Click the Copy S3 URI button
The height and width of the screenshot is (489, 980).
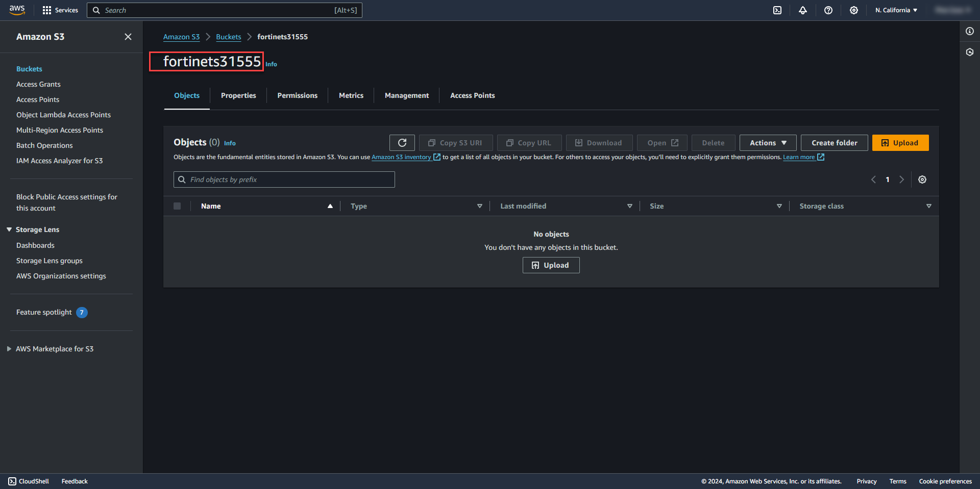[456, 143]
